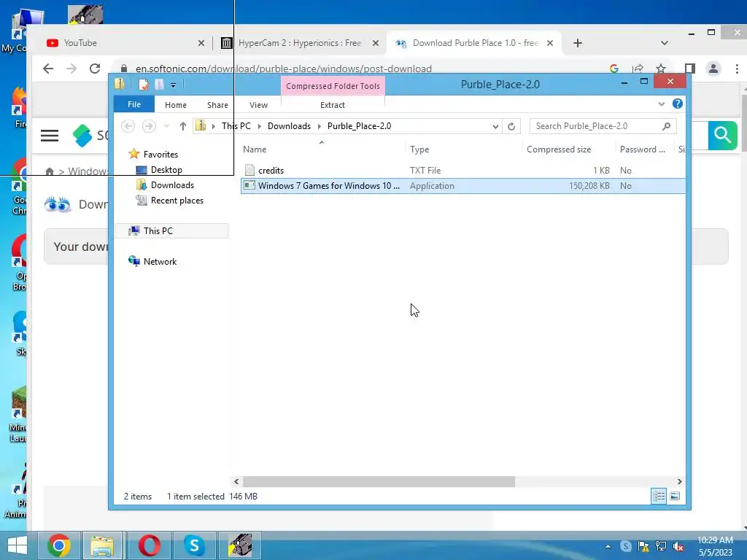The image size is (747, 560).
Task: Click Downloads in the address breadcrumb
Action: (289, 126)
